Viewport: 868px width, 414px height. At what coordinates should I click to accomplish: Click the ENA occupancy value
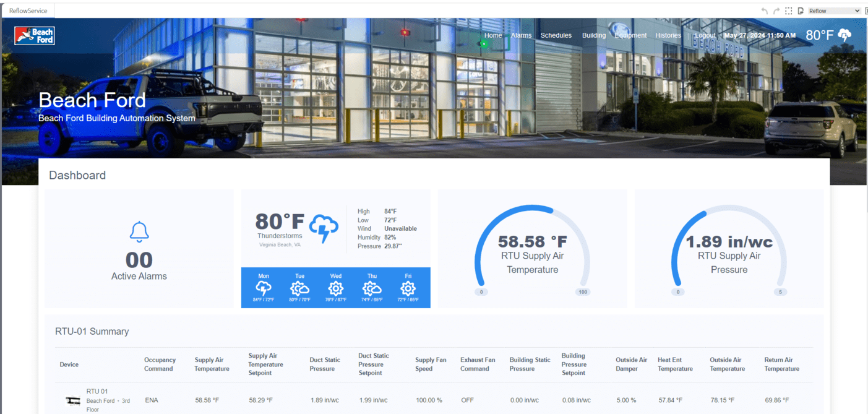click(x=152, y=400)
